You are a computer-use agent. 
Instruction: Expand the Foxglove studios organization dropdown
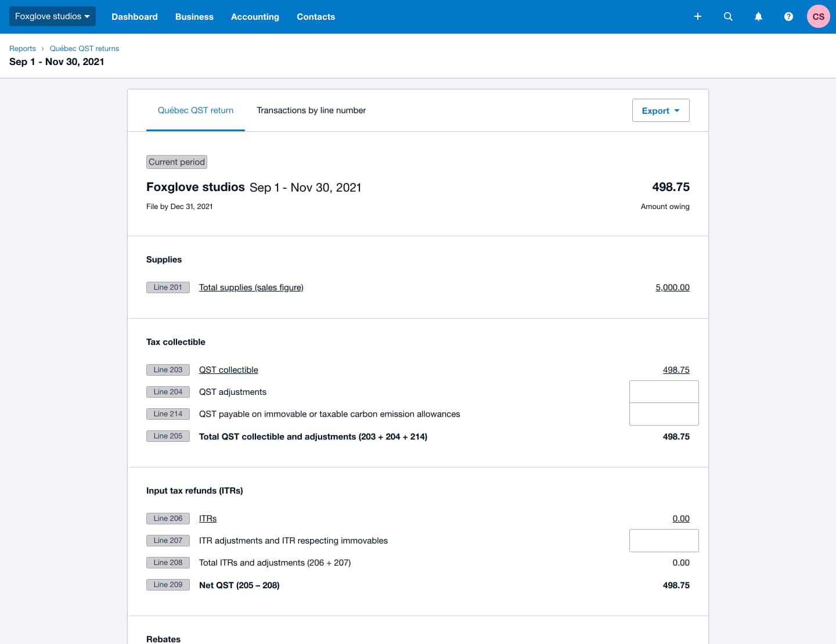point(52,16)
